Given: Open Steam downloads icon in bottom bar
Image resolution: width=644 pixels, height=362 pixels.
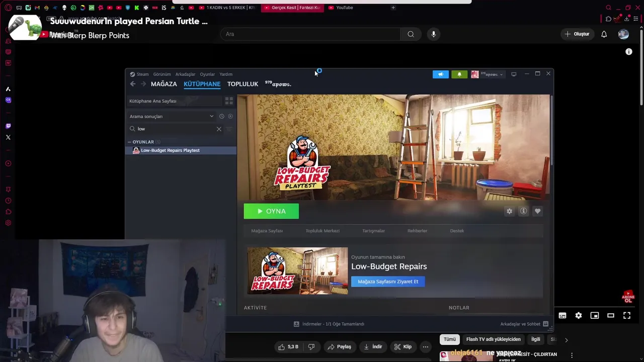Looking at the screenshot, I should click(x=296, y=324).
